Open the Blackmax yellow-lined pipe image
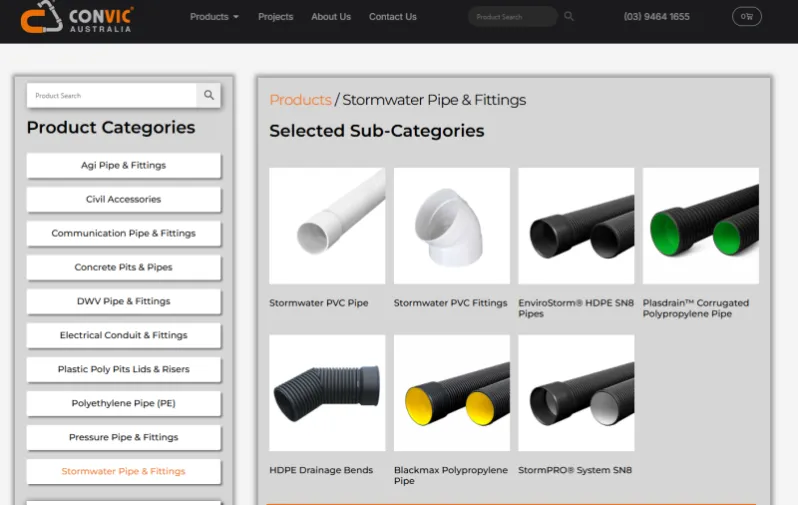 [x=452, y=393]
